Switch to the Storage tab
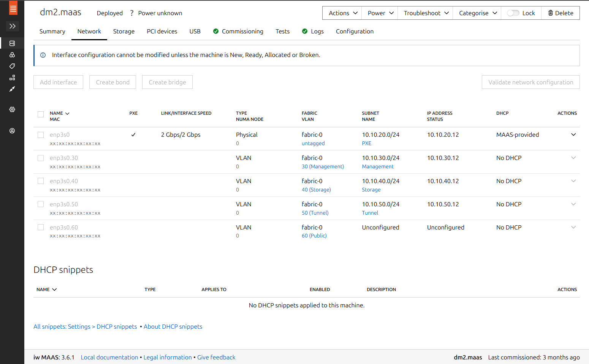The height and width of the screenshot is (364, 589). coord(123,32)
